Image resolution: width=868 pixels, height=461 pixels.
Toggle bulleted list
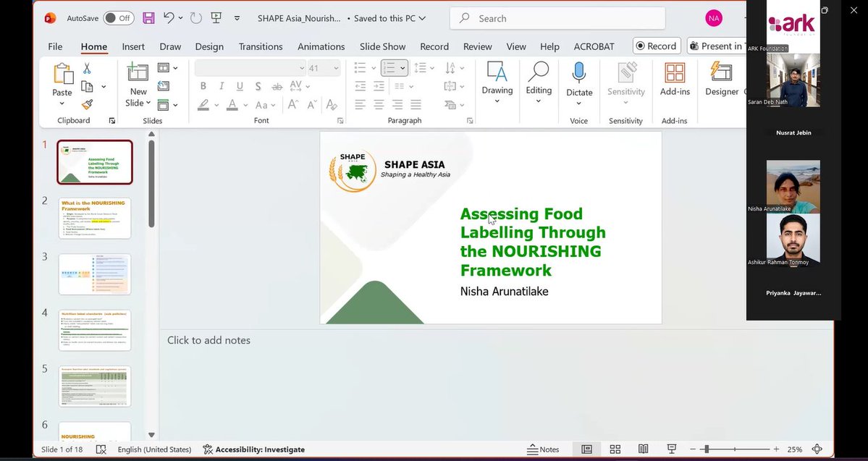[361, 68]
